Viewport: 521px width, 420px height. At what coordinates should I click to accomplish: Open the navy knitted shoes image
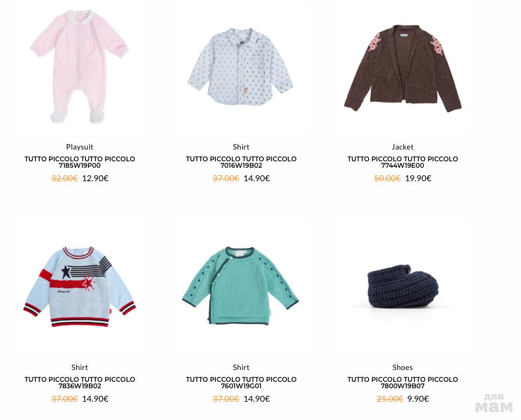click(x=403, y=286)
